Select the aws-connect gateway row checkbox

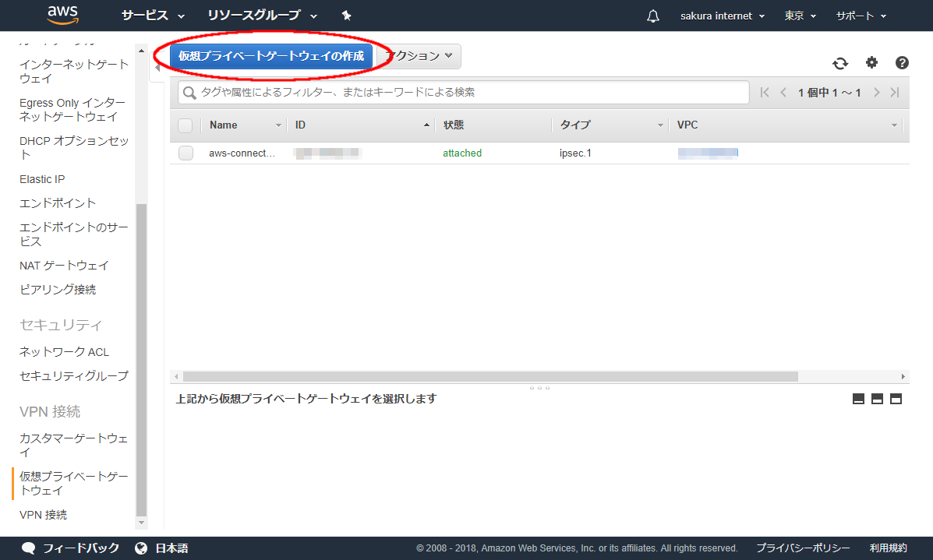[x=186, y=153]
